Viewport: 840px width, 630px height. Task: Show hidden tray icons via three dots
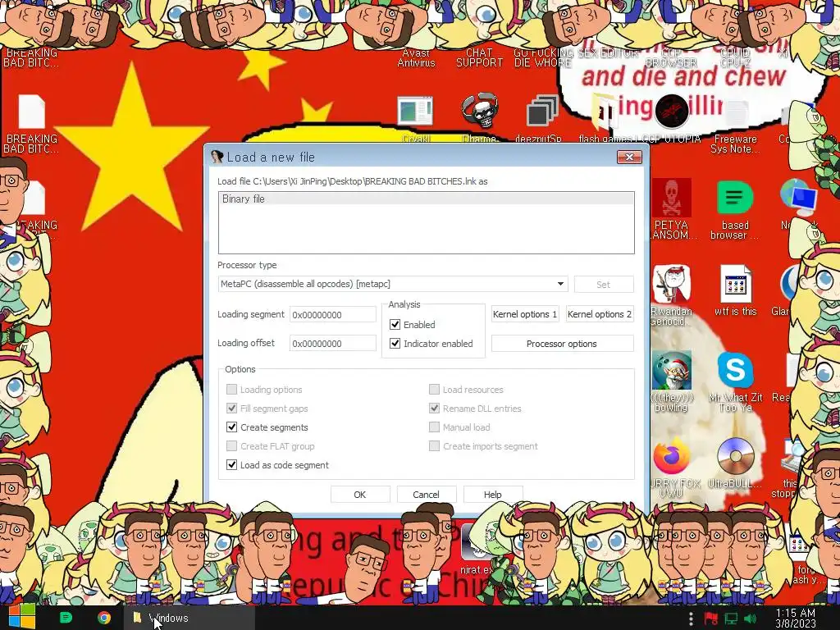point(691,619)
